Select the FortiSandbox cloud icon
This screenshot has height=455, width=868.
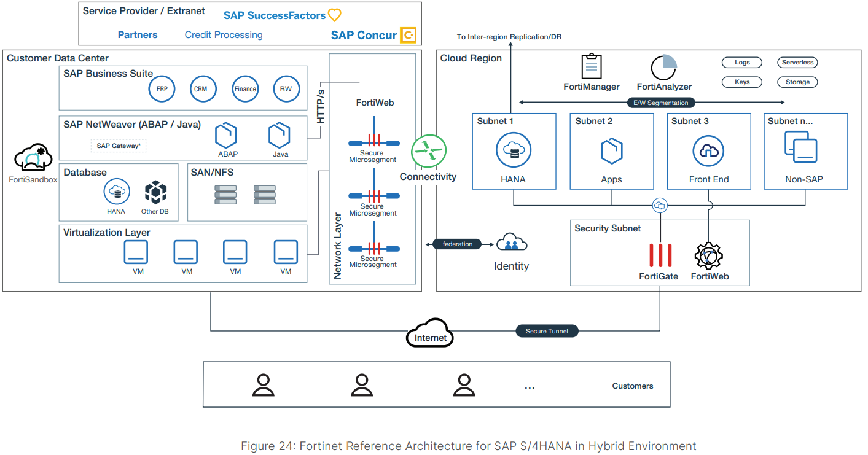[x=32, y=155]
